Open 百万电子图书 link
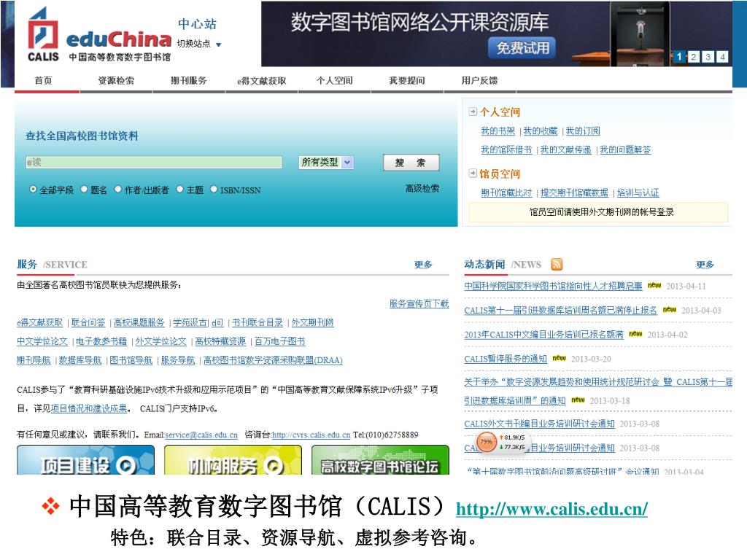The height and width of the screenshot is (560, 747). point(279,341)
